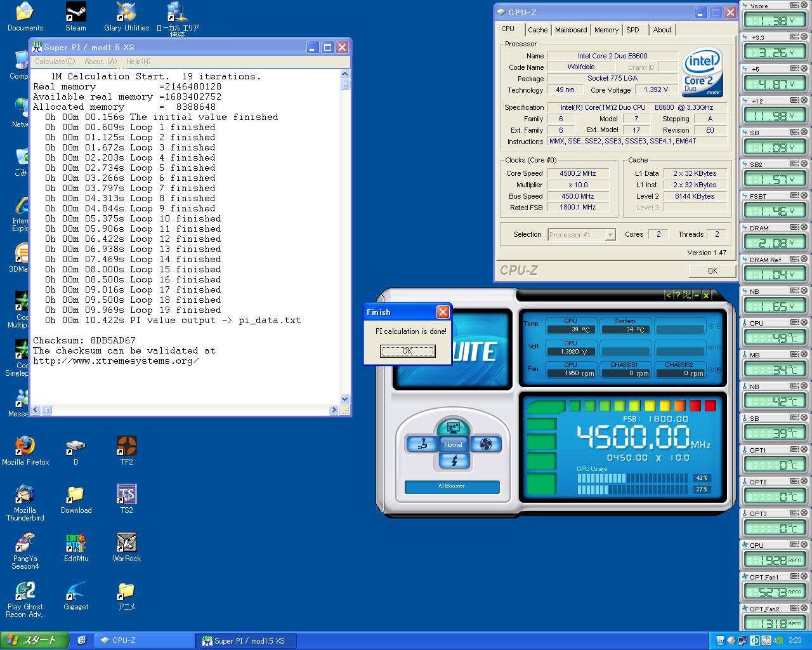Open the Steam desktop shortcut
812x650 pixels.
click(75, 12)
